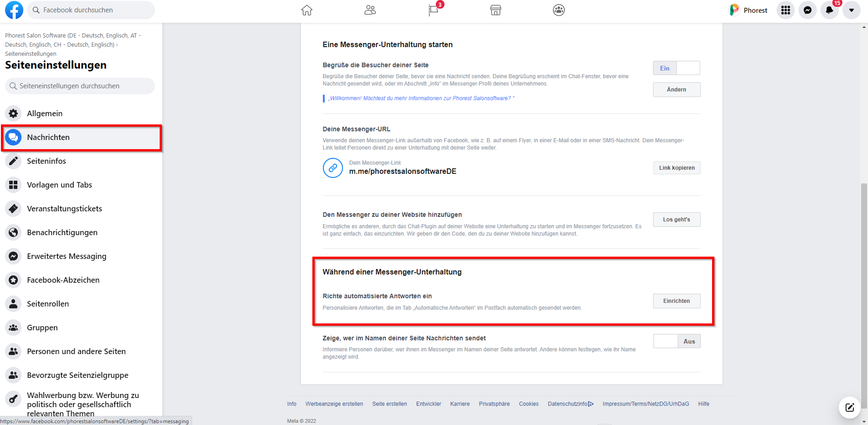Viewport: 868px width, 425px height.
Task: Toggle the 'Aus' switch for sender name display
Action: pos(677,341)
